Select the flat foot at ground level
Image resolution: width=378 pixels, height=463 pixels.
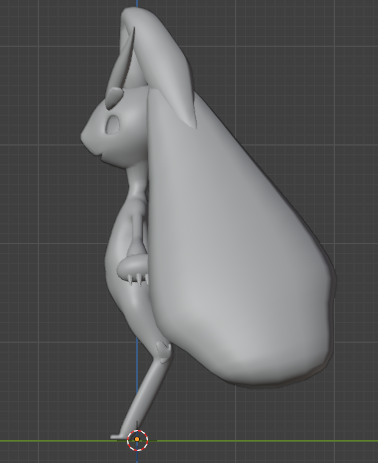(x=118, y=436)
